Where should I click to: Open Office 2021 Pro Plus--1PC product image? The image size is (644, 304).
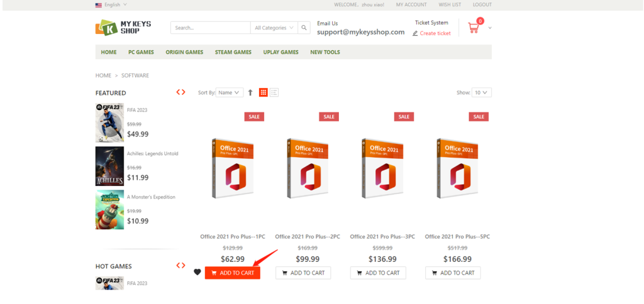tap(233, 169)
